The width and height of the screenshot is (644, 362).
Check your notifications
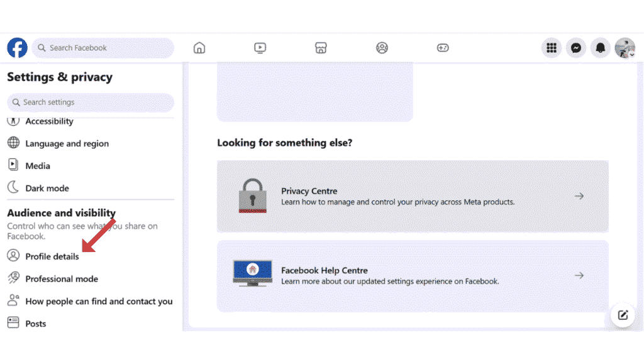[600, 47]
